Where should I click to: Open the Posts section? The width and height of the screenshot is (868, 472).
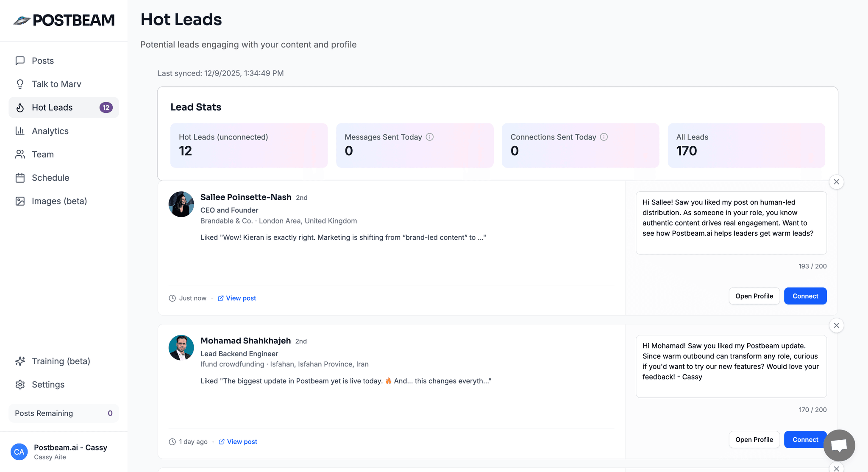pos(43,61)
